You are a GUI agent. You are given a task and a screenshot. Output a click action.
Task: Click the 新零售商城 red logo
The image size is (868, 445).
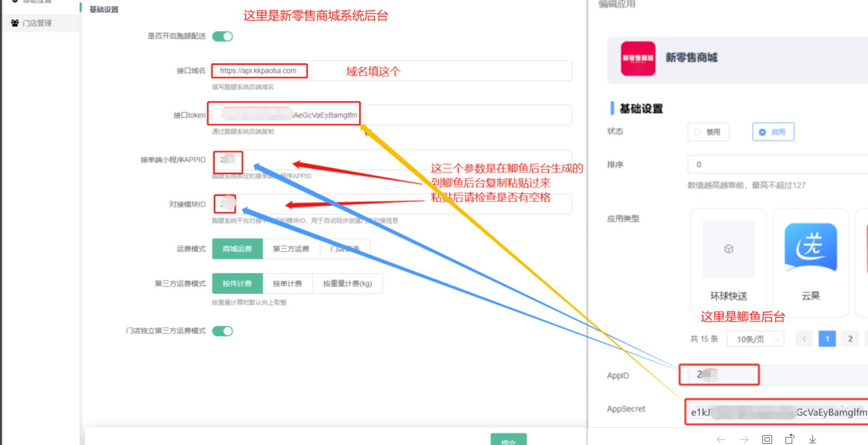[638, 59]
